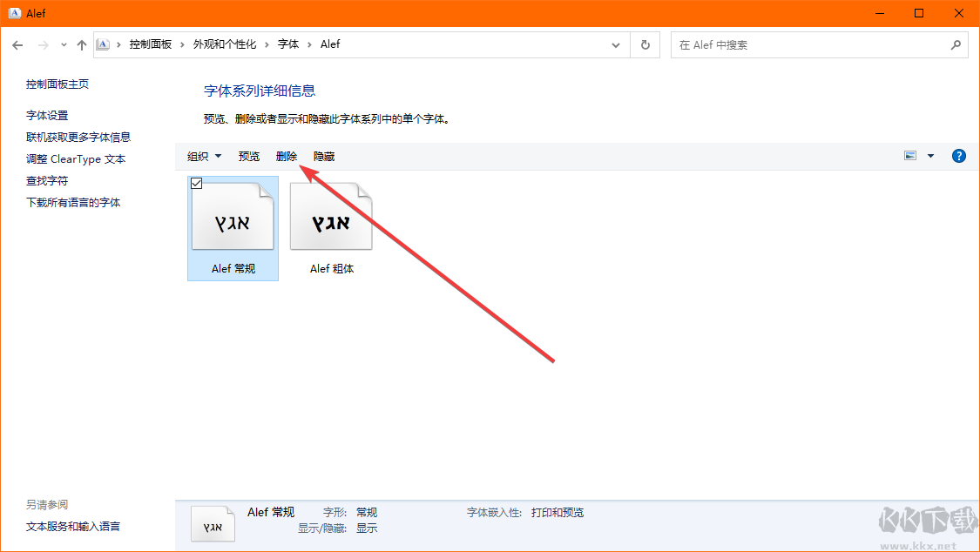
Task: Click the fonts icon in the address bar
Action: pos(103,44)
